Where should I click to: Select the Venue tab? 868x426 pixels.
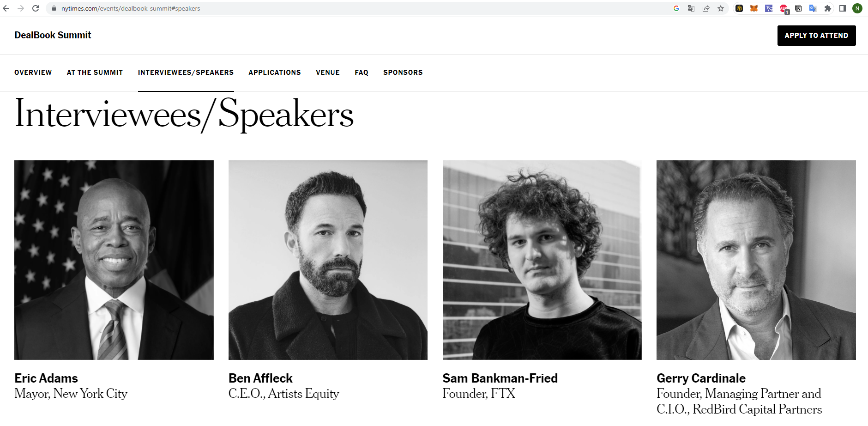(x=328, y=73)
